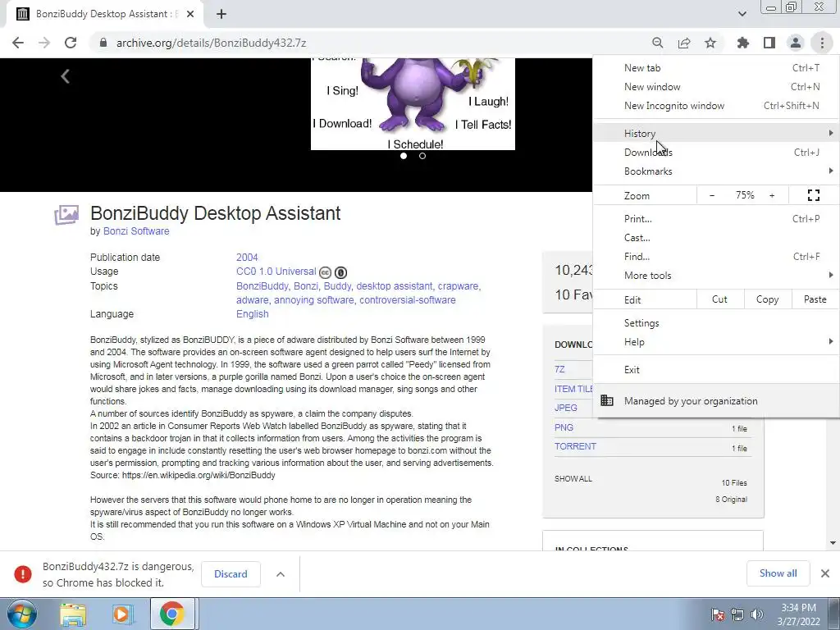Open the CC0 1.0 Universal link
Viewport: 840px width, 630px height.
(276, 271)
